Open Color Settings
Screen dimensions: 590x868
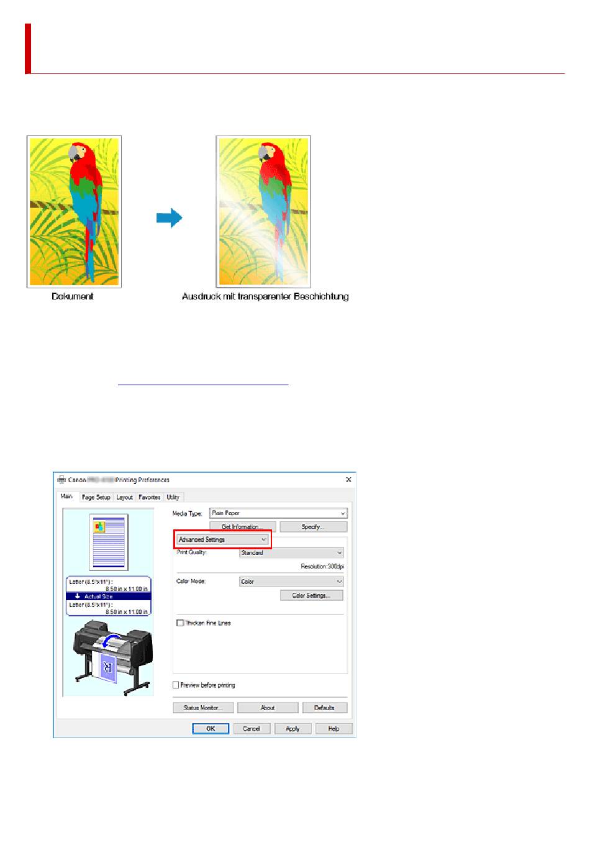click(x=311, y=595)
